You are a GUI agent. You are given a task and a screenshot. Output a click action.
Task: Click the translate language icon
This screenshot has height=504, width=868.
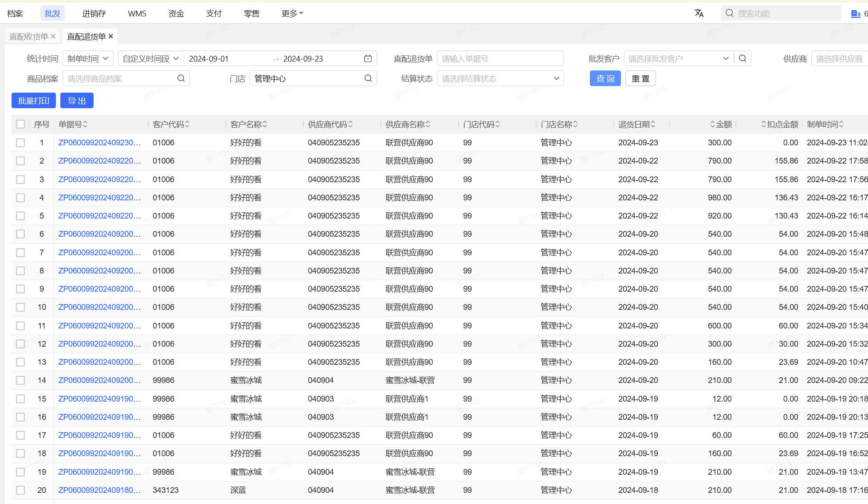(699, 13)
